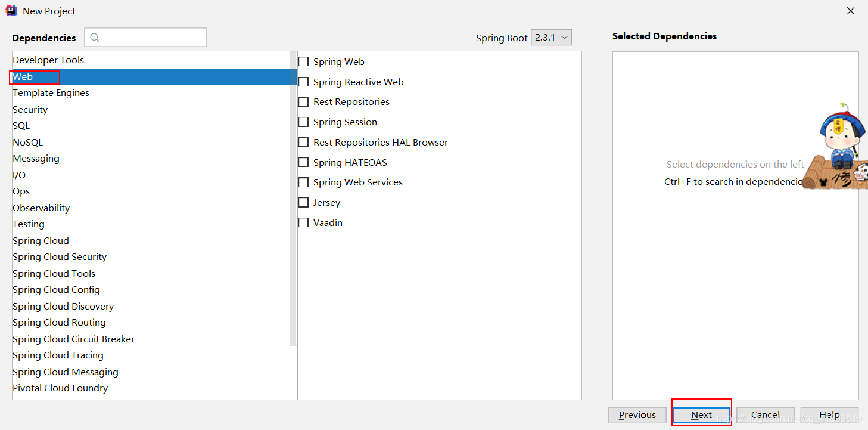Image resolution: width=868 pixels, height=430 pixels.
Task: Select the NoSQL category
Action: (x=151, y=142)
